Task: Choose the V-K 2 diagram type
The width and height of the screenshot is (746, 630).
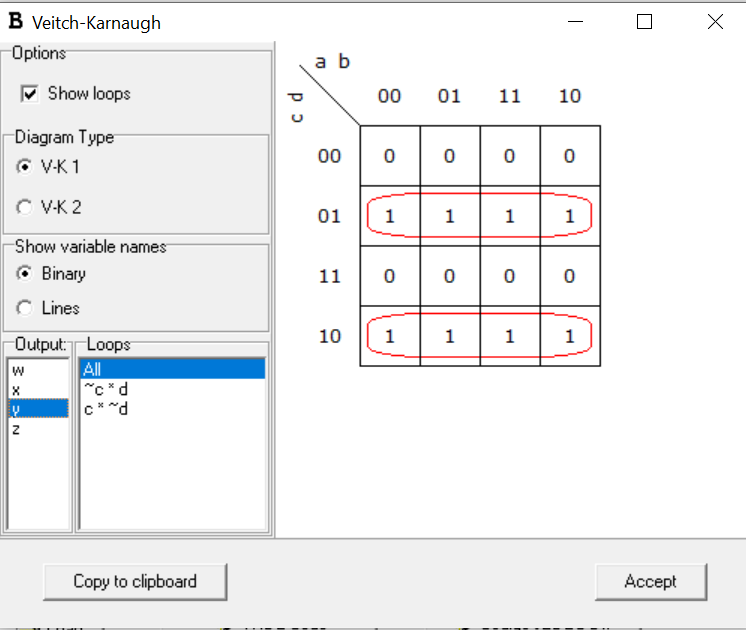Action: [x=25, y=207]
